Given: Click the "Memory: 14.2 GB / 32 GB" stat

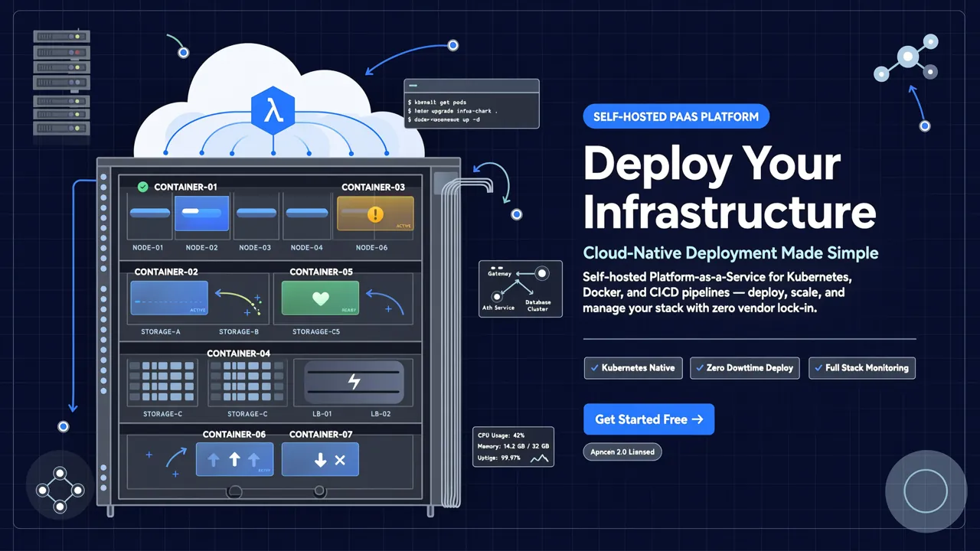Looking at the screenshot, I should [513, 446].
